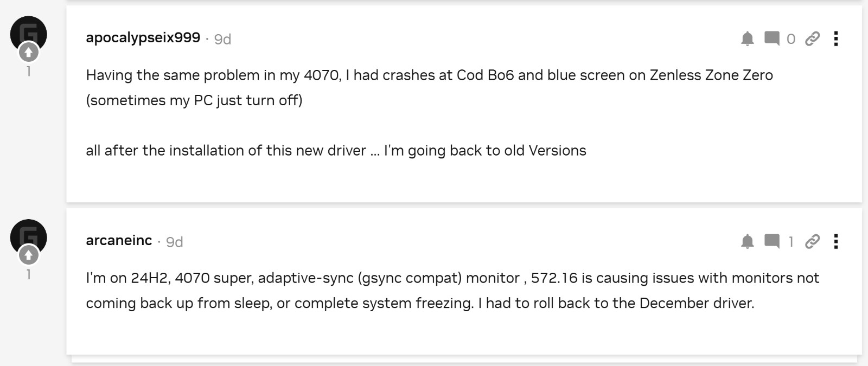The image size is (868, 366).
Task: Copy permalink of apocalypseix999's comment
Action: 812,38
